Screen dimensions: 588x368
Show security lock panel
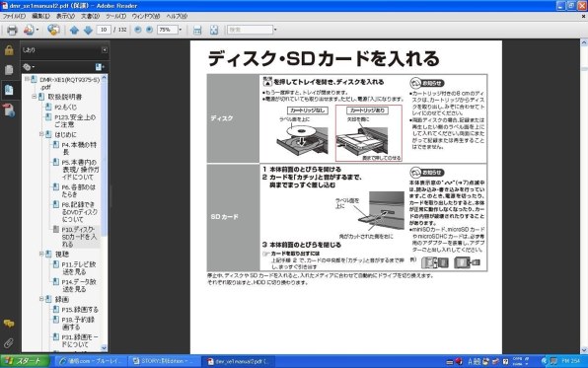click(9, 50)
